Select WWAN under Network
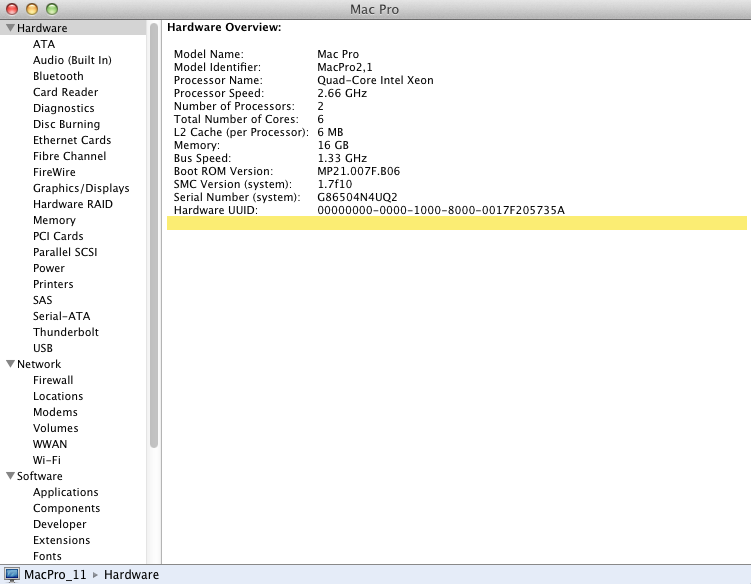Screen dimensions: 751x584 [50, 444]
